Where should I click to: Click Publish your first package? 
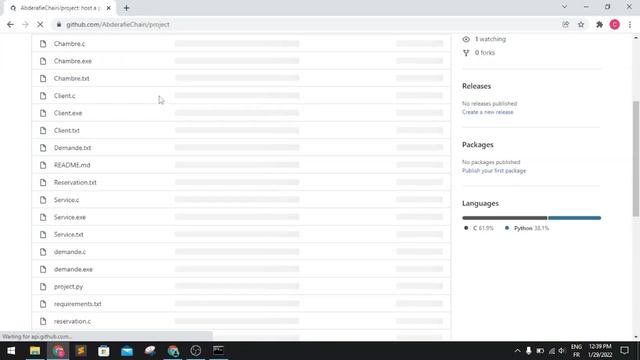[494, 171]
